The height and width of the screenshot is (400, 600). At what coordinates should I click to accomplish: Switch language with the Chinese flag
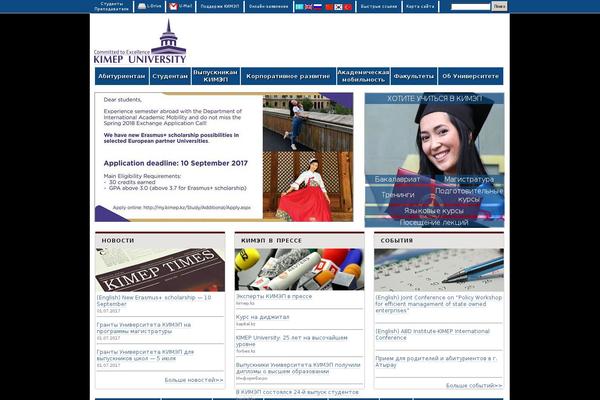coord(329,7)
